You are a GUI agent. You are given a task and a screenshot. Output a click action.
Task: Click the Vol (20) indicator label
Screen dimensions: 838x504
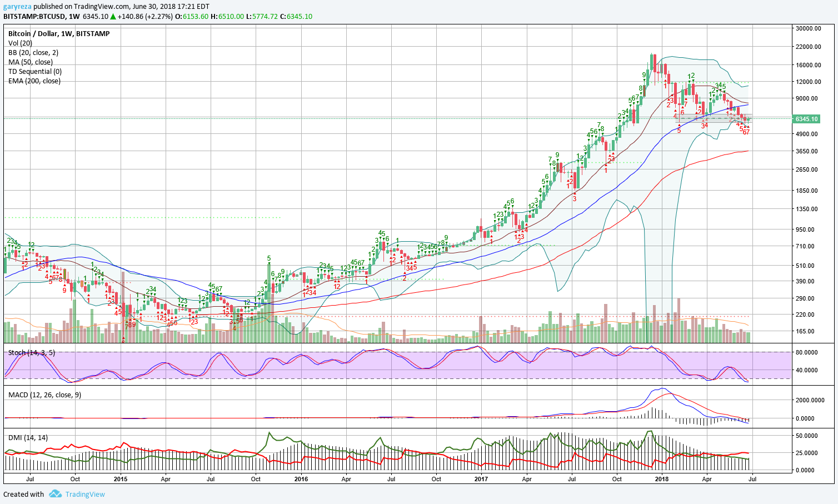[20, 43]
